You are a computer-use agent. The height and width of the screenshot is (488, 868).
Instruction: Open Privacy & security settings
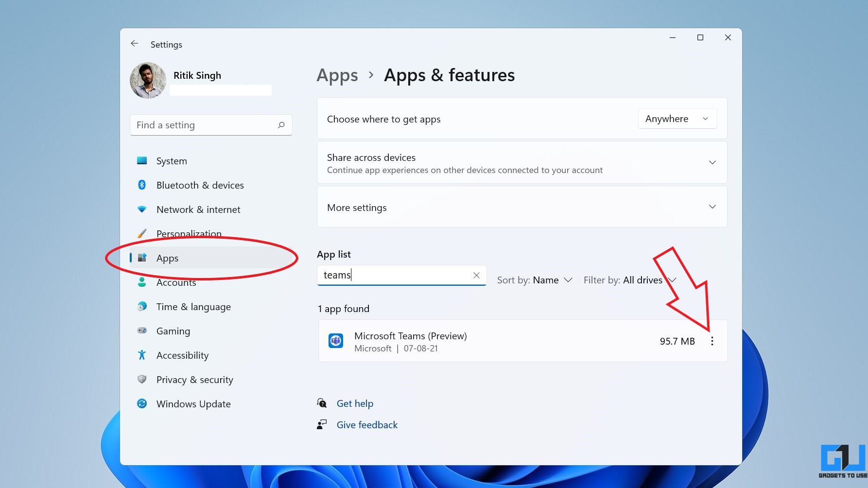point(211,380)
